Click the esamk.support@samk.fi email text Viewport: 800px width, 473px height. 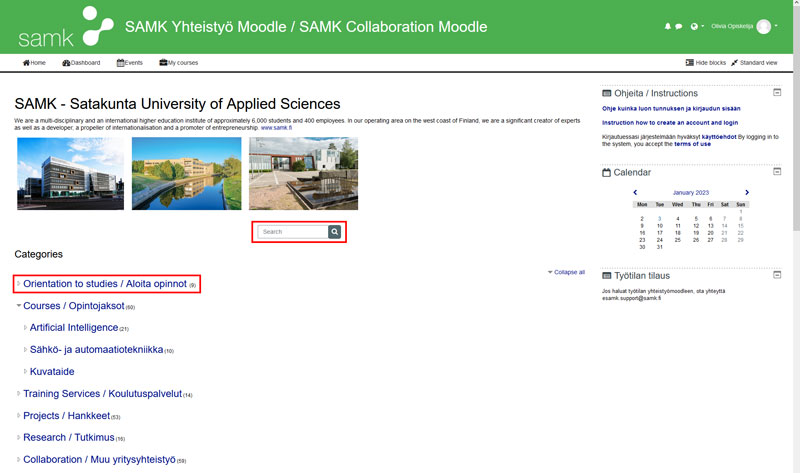pyautogui.click(x=631, y=298)
